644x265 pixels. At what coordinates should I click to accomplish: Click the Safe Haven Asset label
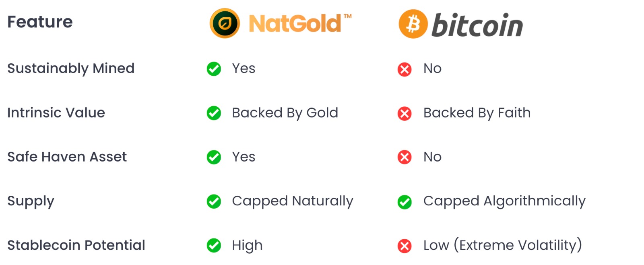tap(67, 157)
